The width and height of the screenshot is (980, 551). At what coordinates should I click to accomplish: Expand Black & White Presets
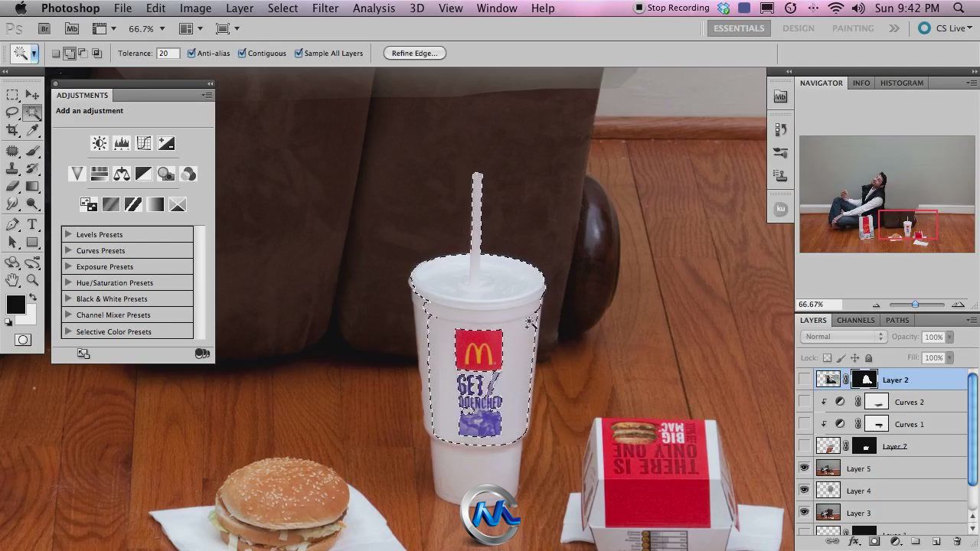click(x=68, y=298)
